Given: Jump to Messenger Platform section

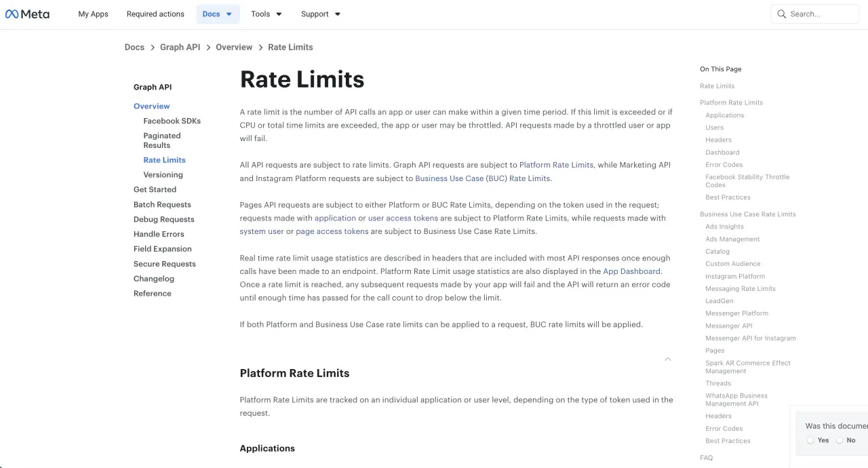Looking at the screenshot, I should [737, 313].
